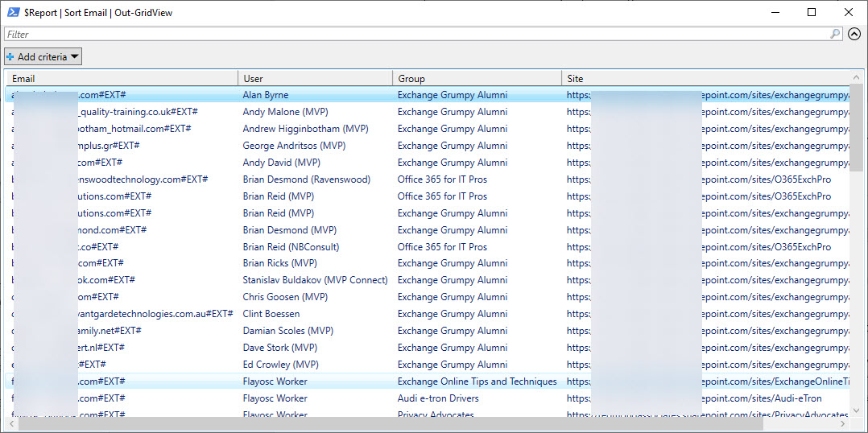Collapse the criteria panel with chevron button
Screen dimensions: 868x433
(x=854, y=34)
